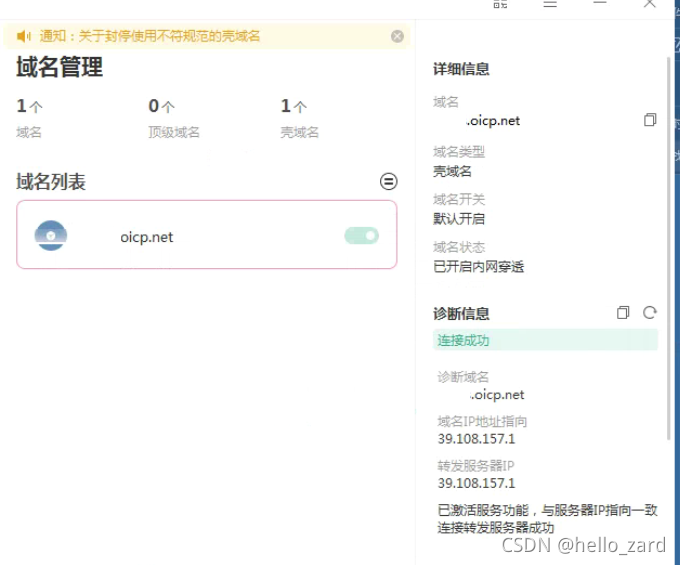Click the 壳域名 domain type value

(452, 171)
